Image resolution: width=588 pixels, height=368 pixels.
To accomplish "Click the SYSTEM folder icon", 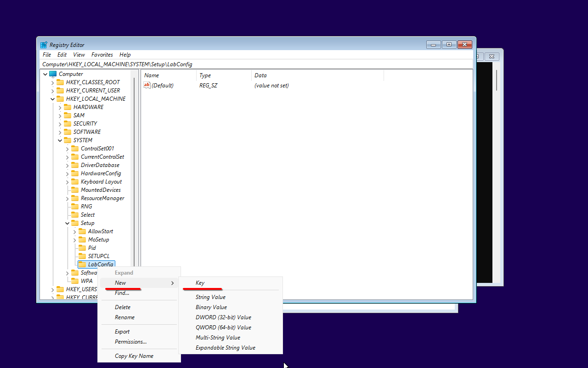I will 68,140.
